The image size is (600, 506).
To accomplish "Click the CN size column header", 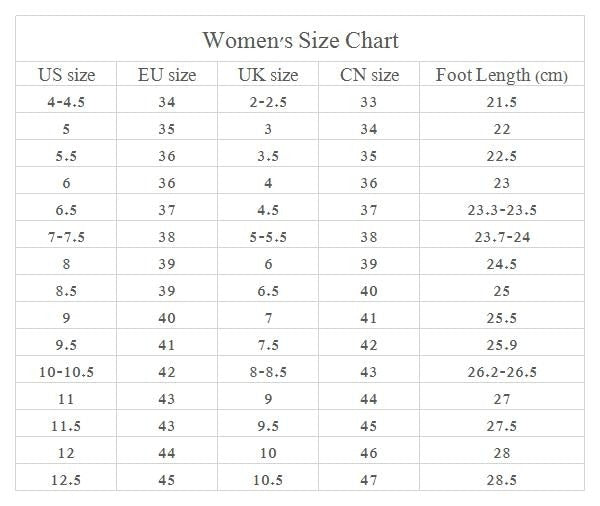I will click(368, 75).
